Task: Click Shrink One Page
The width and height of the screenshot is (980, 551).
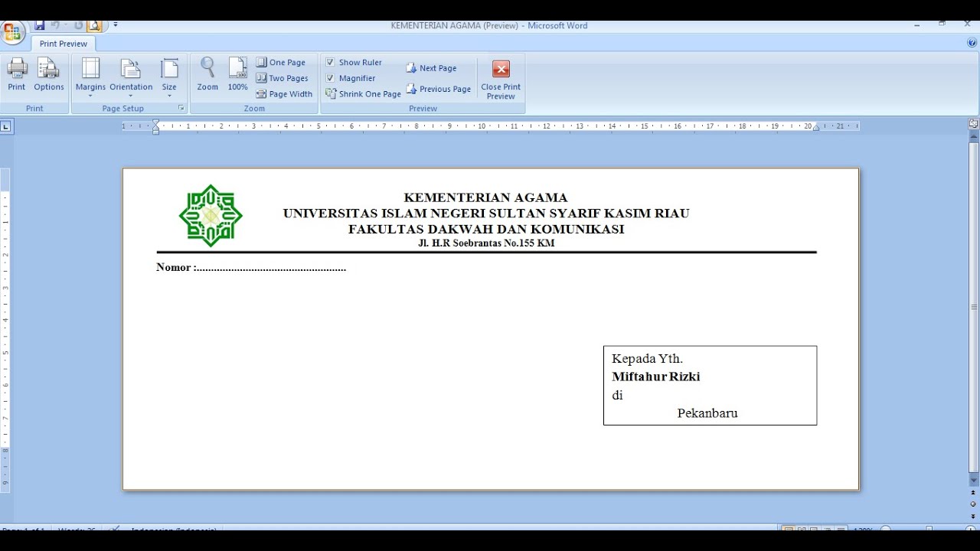Action: pyautogui.click(x=363, y=94)
